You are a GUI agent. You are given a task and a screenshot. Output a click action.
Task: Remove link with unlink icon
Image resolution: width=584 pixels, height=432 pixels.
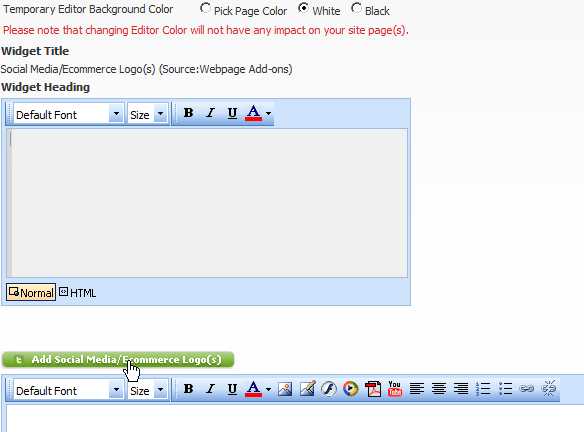(x=549, y=388)
